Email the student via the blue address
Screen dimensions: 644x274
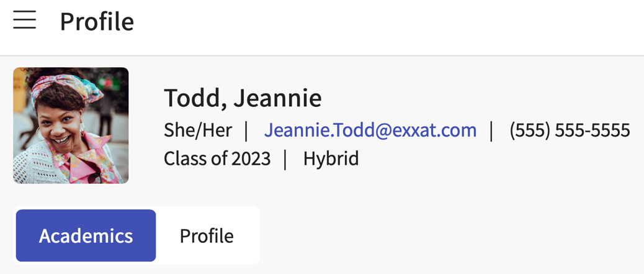pos(370,130)
